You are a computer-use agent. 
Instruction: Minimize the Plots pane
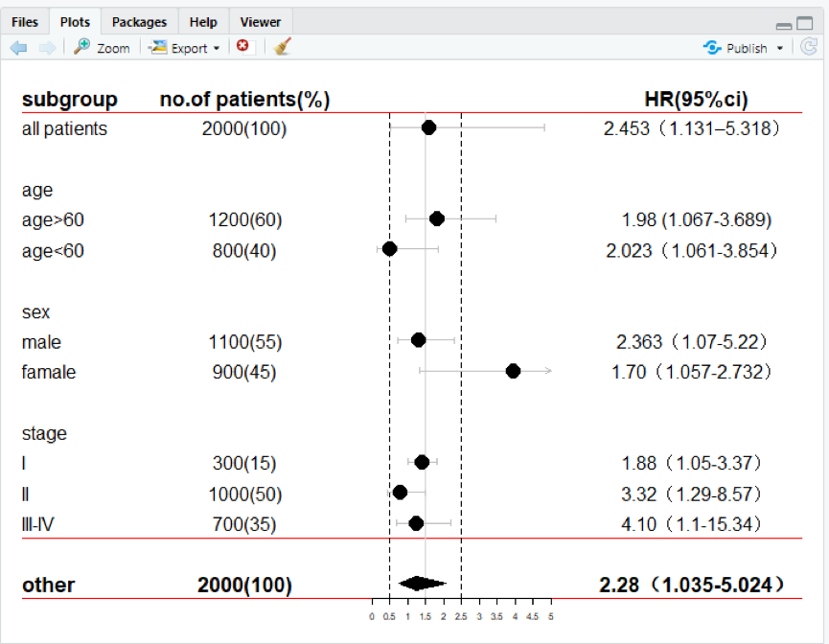[x=784, y=25]
